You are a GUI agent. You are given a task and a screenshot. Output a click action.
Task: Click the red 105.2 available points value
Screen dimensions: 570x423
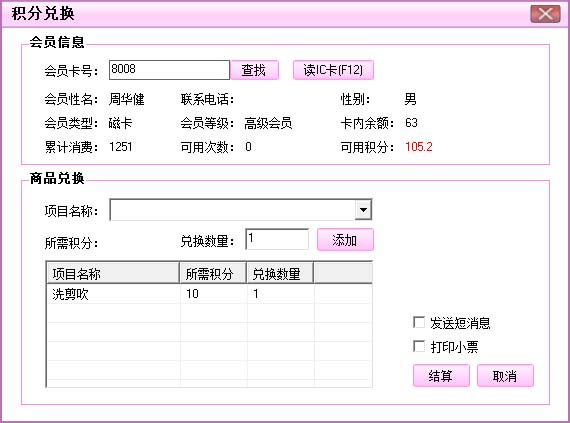pyautogui.click(x=419, y=147)
